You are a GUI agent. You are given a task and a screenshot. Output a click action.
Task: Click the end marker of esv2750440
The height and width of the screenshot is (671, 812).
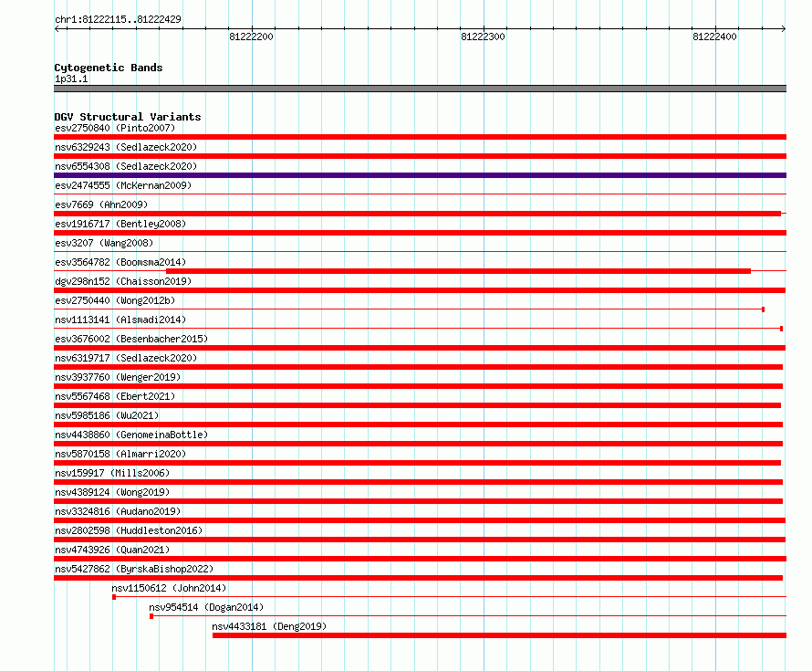point(764,309)
